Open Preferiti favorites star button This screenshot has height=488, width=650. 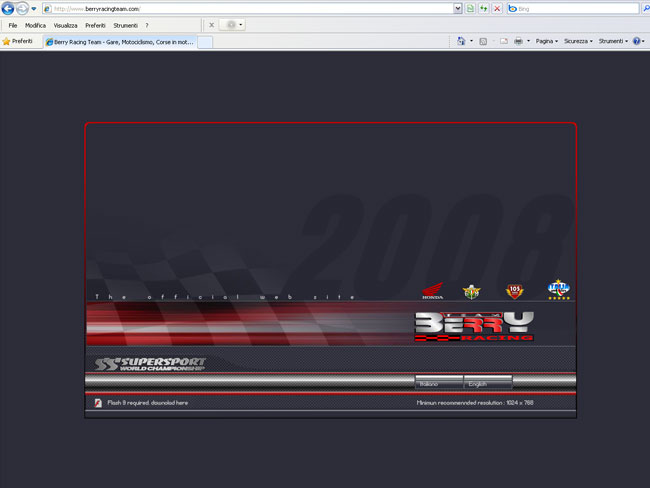click(17, 41)
